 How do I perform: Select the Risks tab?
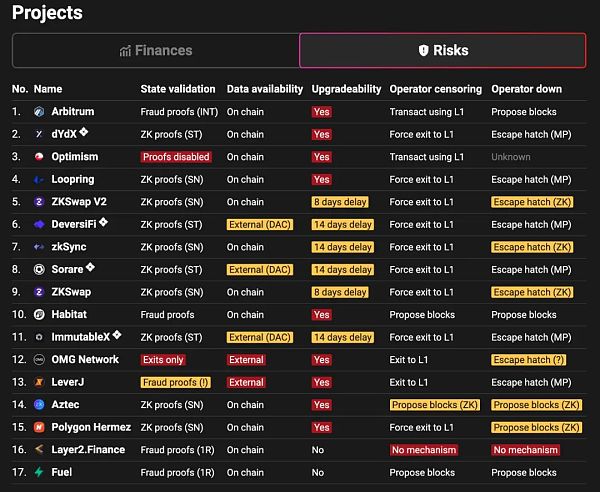(x=442, y=50)
